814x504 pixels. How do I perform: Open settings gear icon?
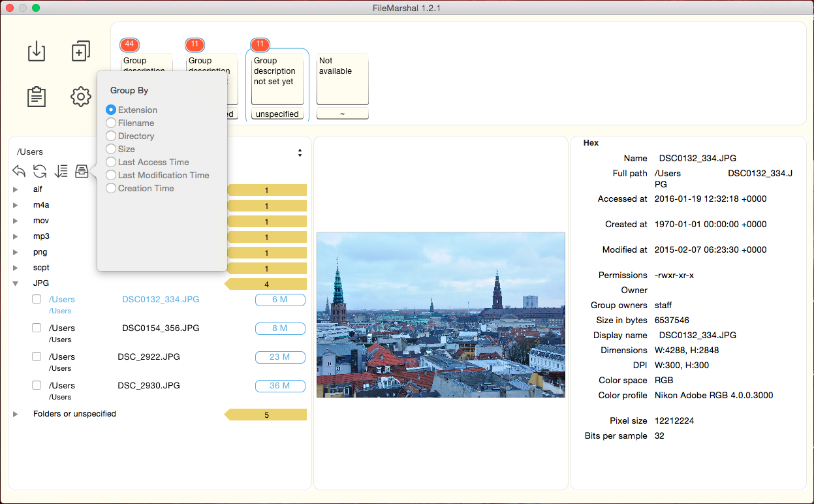(80, 97)
